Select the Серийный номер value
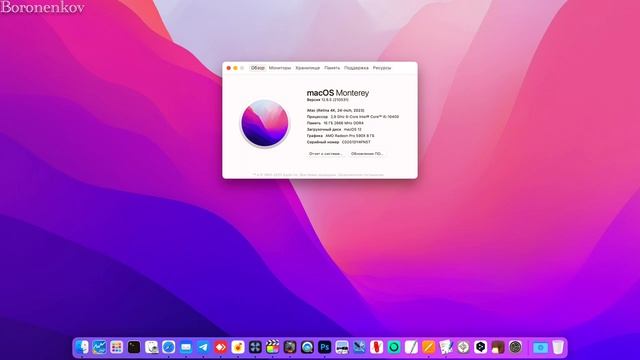640x360 pixels. 356,142
